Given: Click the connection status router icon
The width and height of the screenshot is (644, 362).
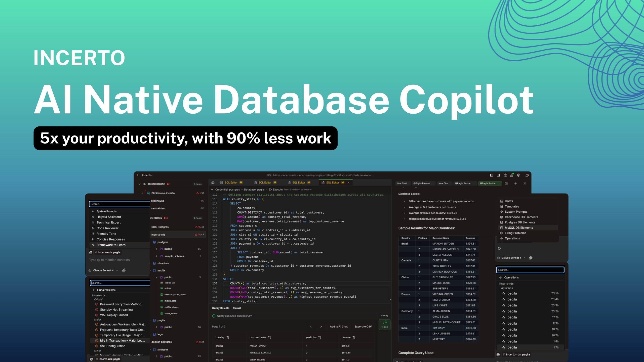Looking at the screenshot, I should tap(512, 175).
